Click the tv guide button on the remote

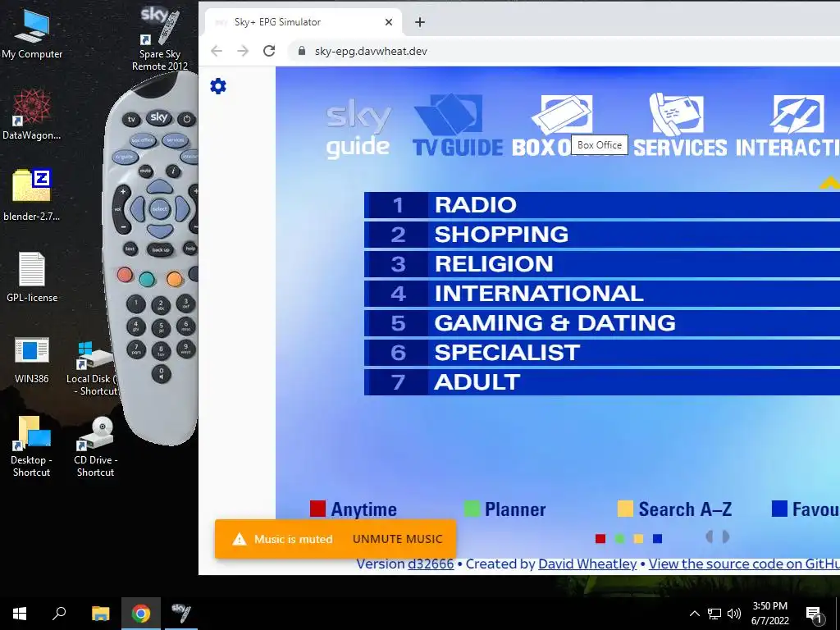[x=126, y=157]
